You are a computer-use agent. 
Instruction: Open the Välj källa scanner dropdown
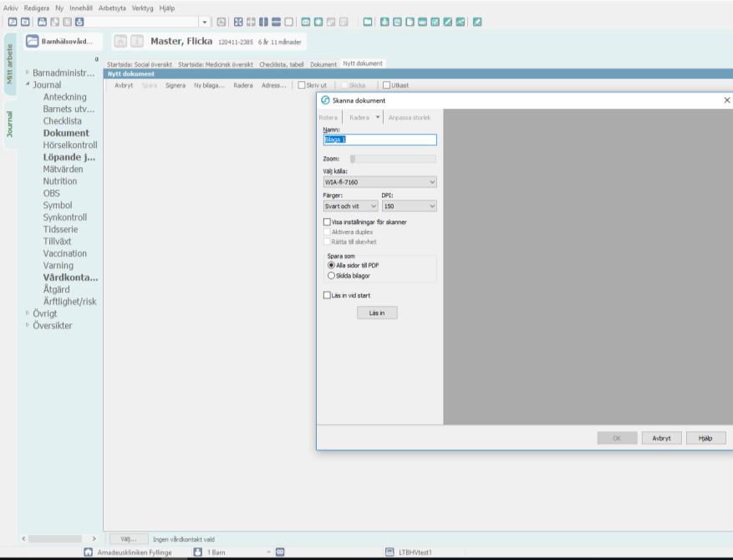[x=379, y=182]
